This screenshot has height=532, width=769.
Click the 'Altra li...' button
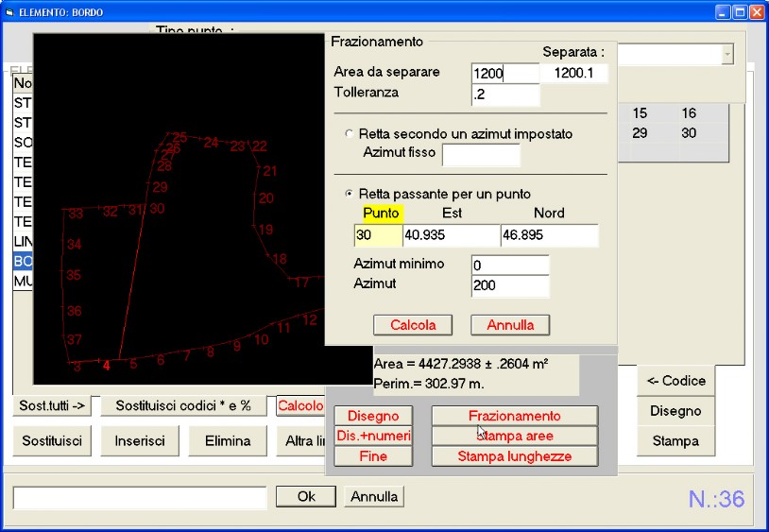(x=300, y=440)
